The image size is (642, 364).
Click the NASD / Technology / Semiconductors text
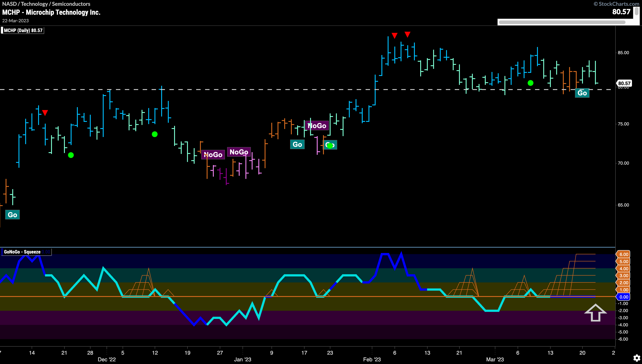point(46,4)
